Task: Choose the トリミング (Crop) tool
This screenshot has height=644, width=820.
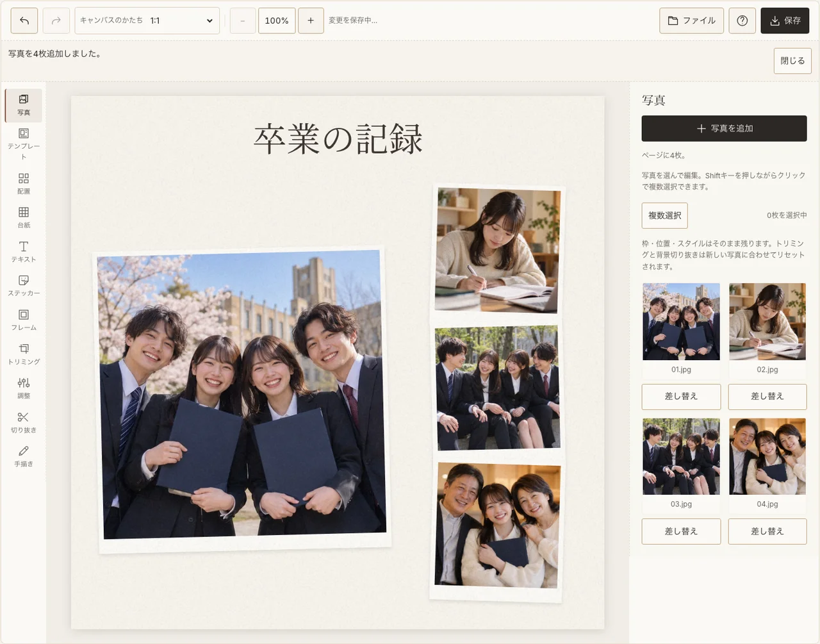Action: pyautogui.click(x=24, y=354)
